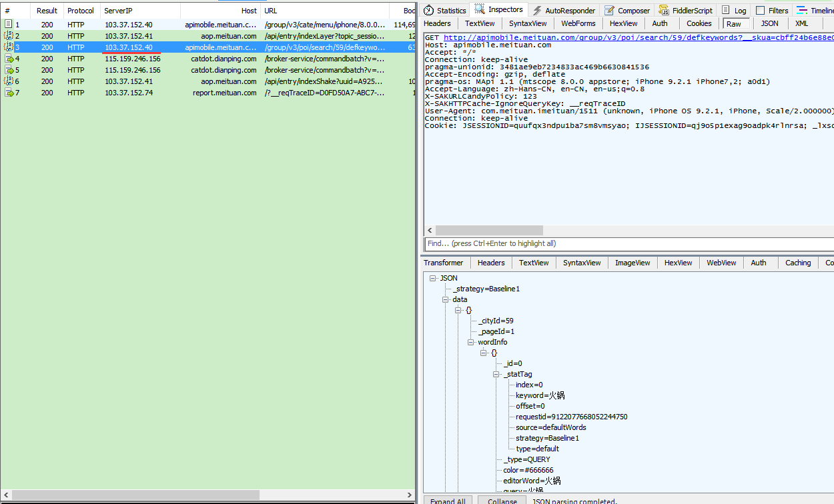Select the type=default tree row
The width and height of the screenshot is (834, 504).
(x=537, y=449)
